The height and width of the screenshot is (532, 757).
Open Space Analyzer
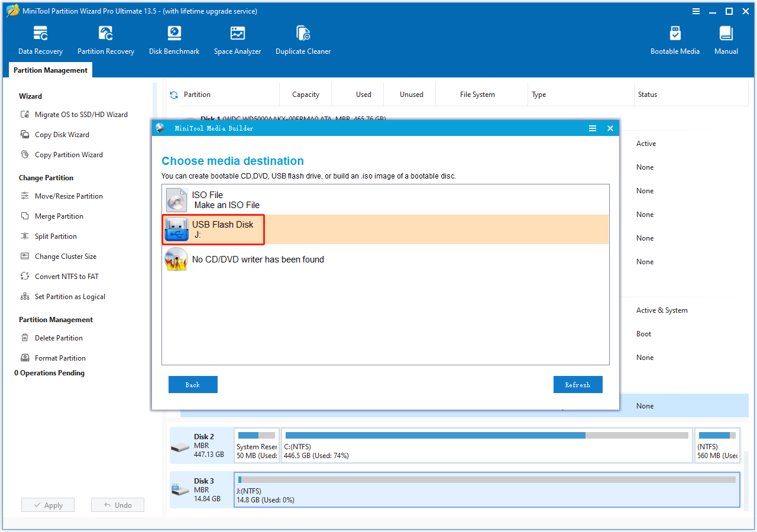click(x=237, y=39)
